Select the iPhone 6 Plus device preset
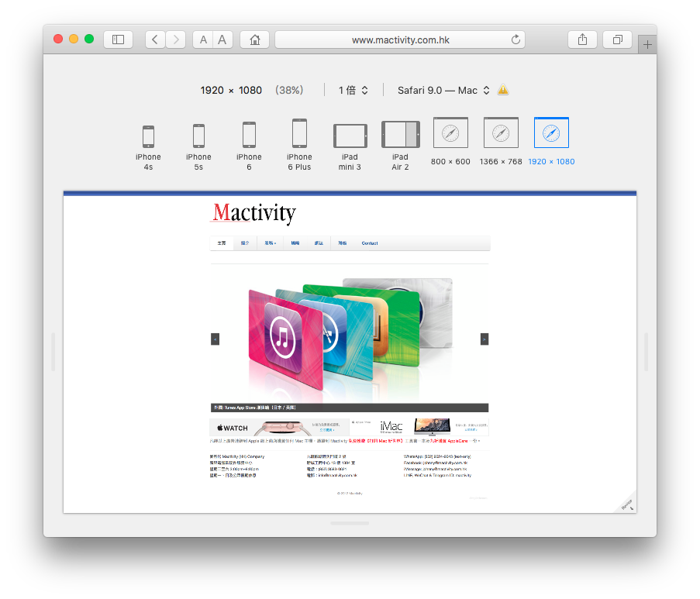Screen dimensions: 700x599 [299, 145]
